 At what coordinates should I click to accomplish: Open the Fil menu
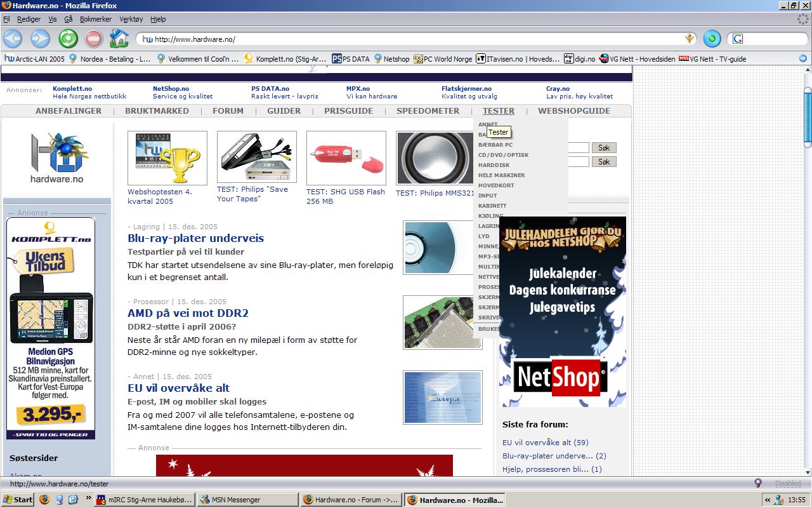point(6,20)
